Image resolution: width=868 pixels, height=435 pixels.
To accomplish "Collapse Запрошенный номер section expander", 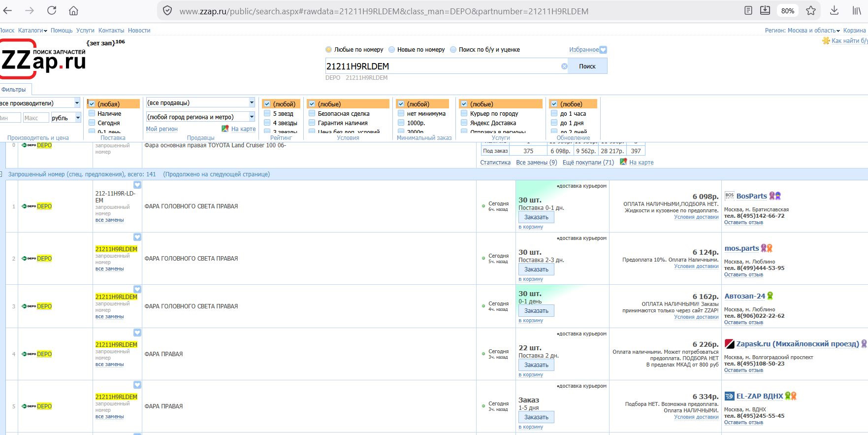I will coord(1,174).
